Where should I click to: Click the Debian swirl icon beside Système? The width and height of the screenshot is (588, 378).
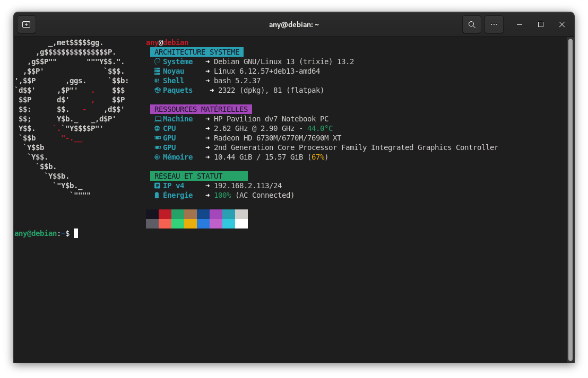pos(157,61)
